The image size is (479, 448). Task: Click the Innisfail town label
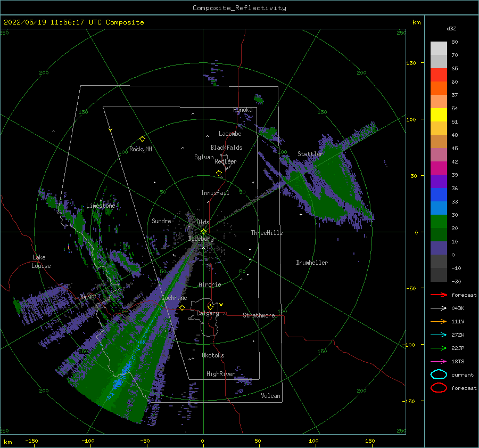(215, 193)
